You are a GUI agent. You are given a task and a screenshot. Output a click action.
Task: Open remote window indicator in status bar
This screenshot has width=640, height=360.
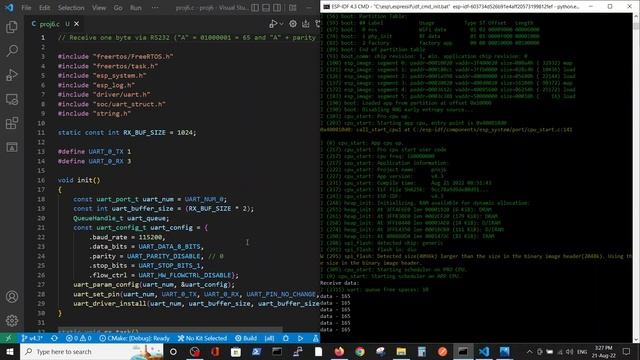coord(9,338)
